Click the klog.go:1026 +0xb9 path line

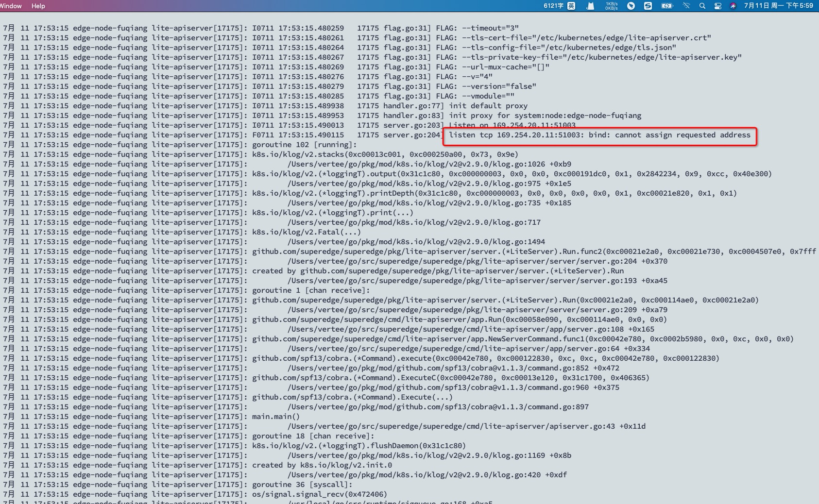click(x=429, y=164)
